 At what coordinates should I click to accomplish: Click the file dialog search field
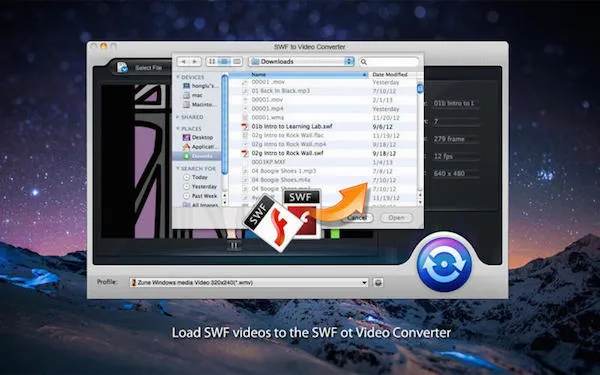(389, 62)
